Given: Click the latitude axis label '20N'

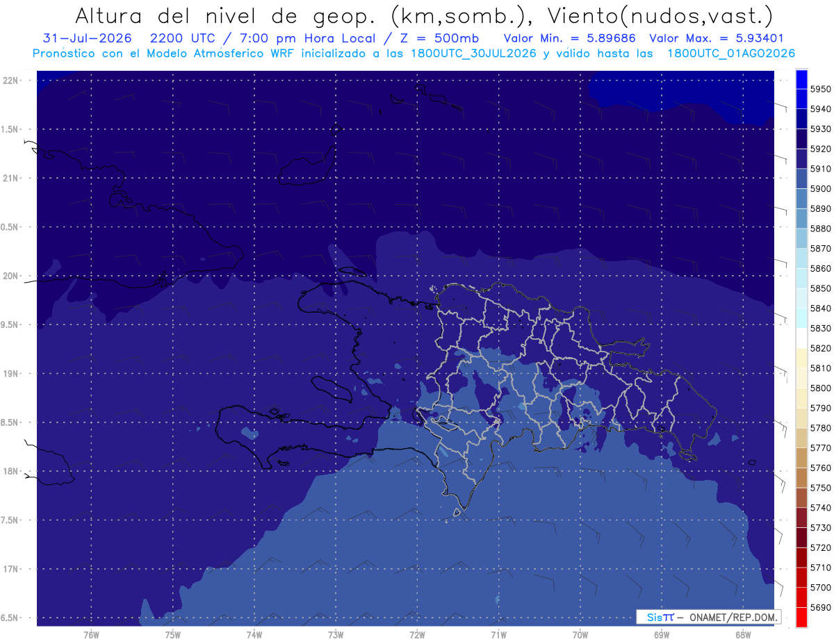Looking at the screenshot, I should (10, 276).
